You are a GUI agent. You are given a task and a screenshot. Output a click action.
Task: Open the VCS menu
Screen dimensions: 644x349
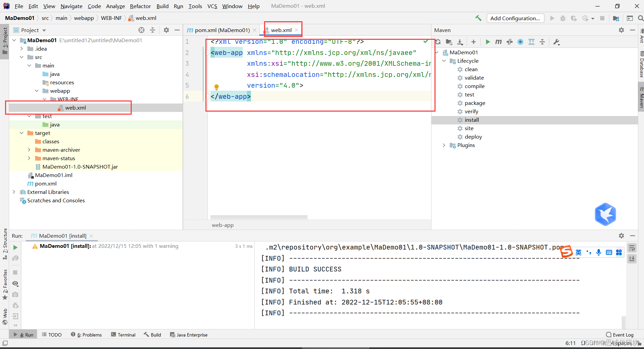212,6
